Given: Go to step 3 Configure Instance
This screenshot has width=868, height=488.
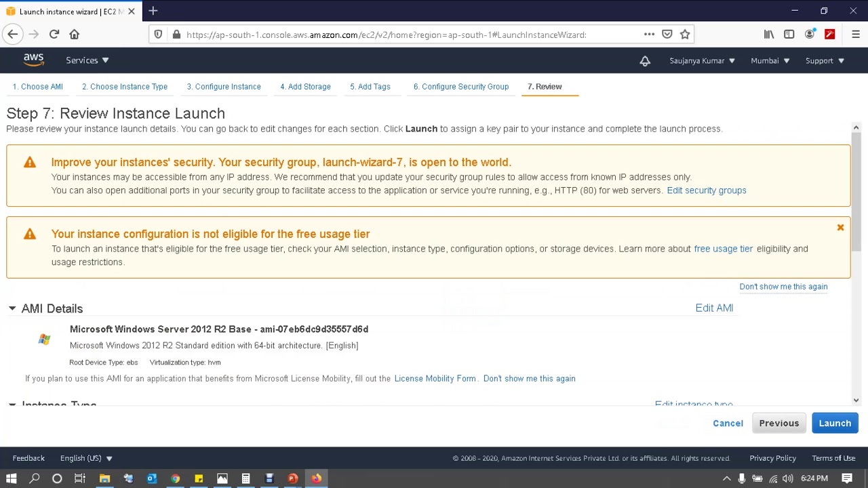Looking at the screenshot, I should (224, 87).
